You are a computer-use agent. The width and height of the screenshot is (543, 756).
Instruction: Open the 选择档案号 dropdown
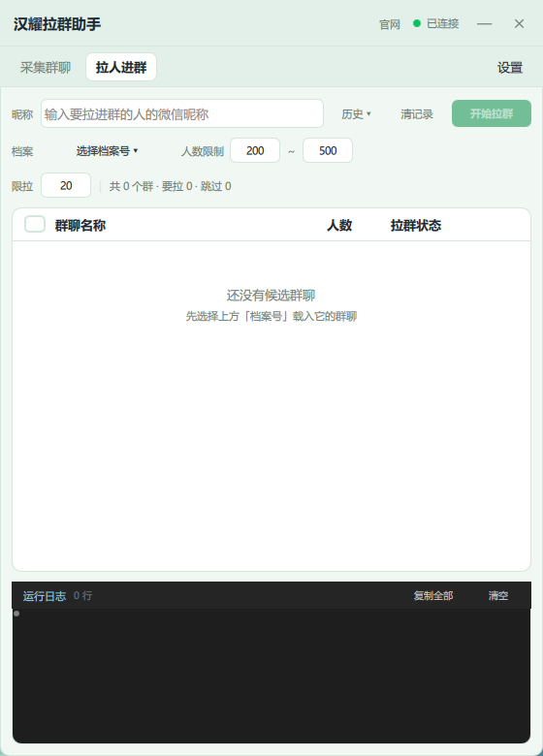(x=107, y=151)
